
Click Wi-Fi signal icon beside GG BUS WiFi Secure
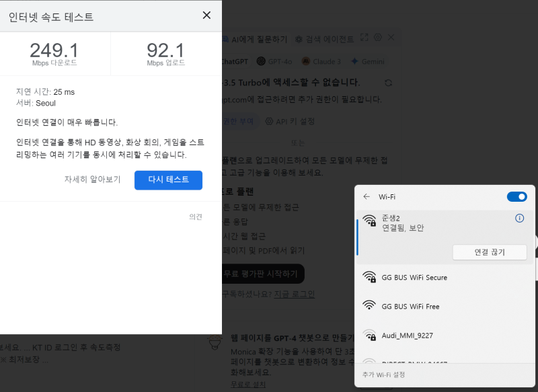369,277
